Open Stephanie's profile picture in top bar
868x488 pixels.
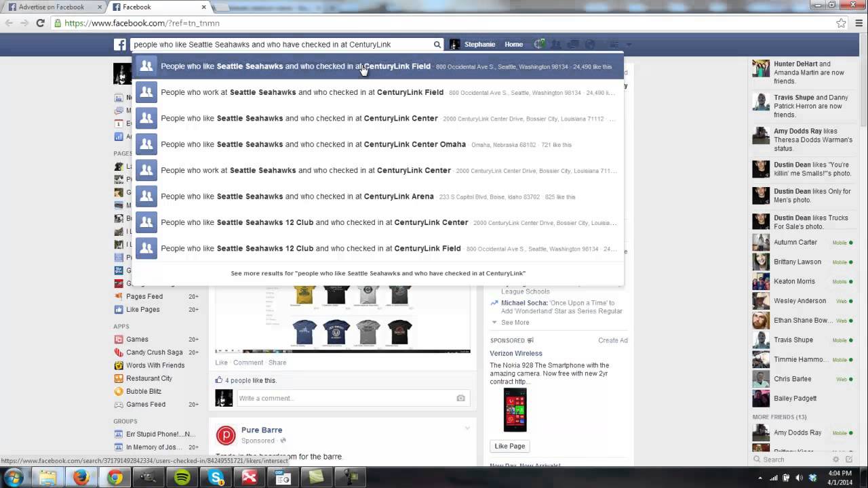click(x=455, y=45)
